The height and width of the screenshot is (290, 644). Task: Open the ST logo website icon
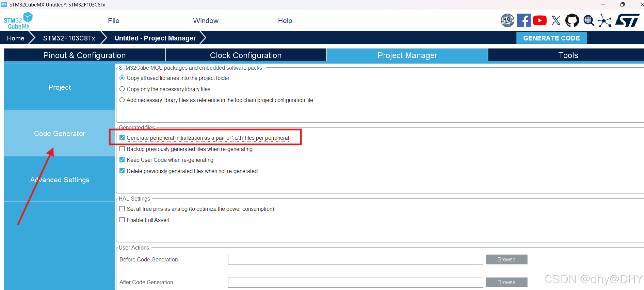point(627,20)
